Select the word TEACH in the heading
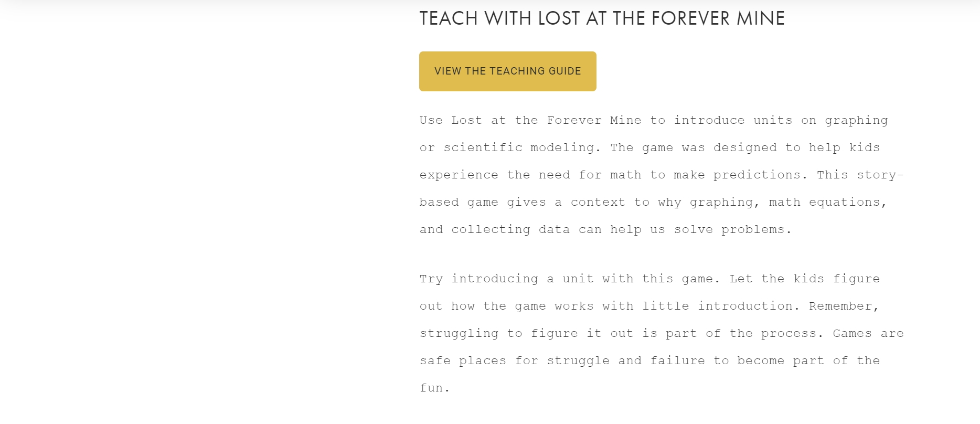 449,18
